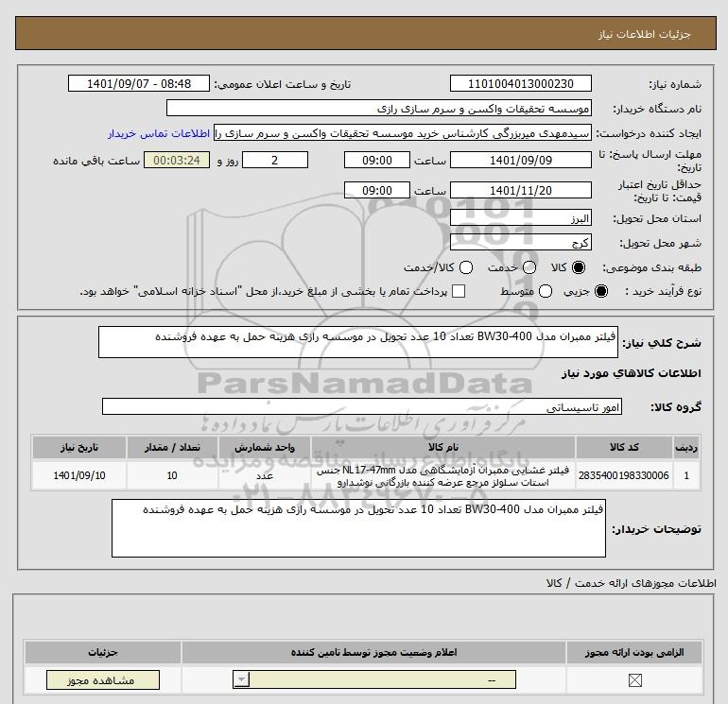Screen dimensions: 728x704
Task: Open the license status dropdown
Action: (373, 680)
